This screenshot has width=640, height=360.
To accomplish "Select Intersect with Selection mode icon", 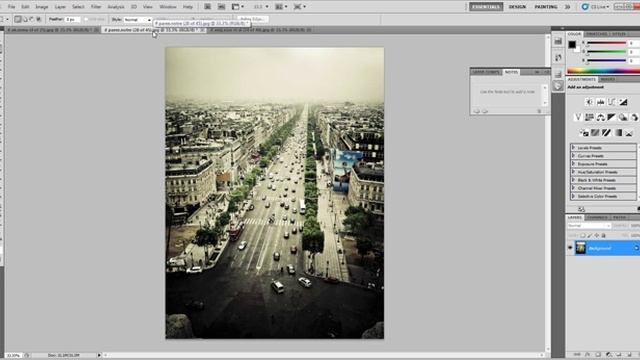I will [39, 19].
